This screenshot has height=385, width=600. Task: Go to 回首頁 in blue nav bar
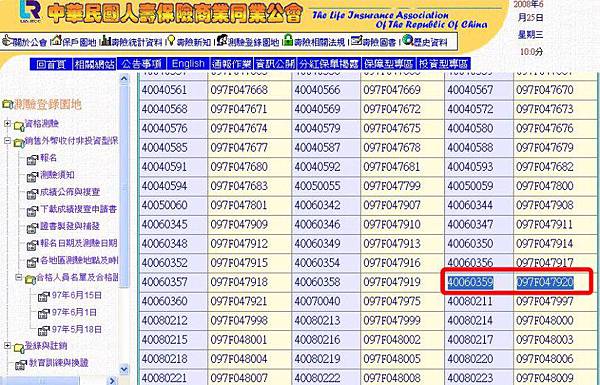pos(51,64)
